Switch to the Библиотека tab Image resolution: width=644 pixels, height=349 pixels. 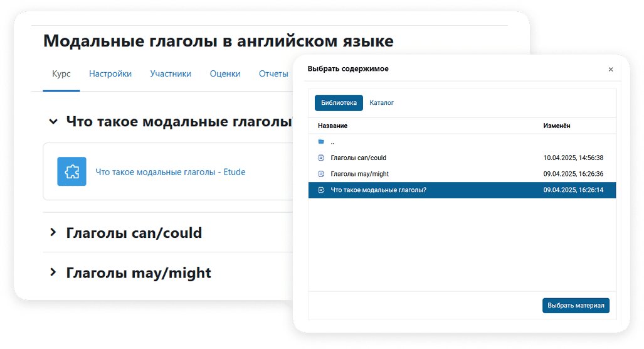[339, 103]
